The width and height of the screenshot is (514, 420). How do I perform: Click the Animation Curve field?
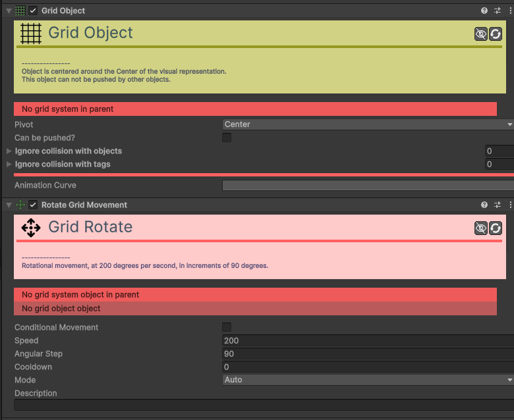click(x=367, y=186)
